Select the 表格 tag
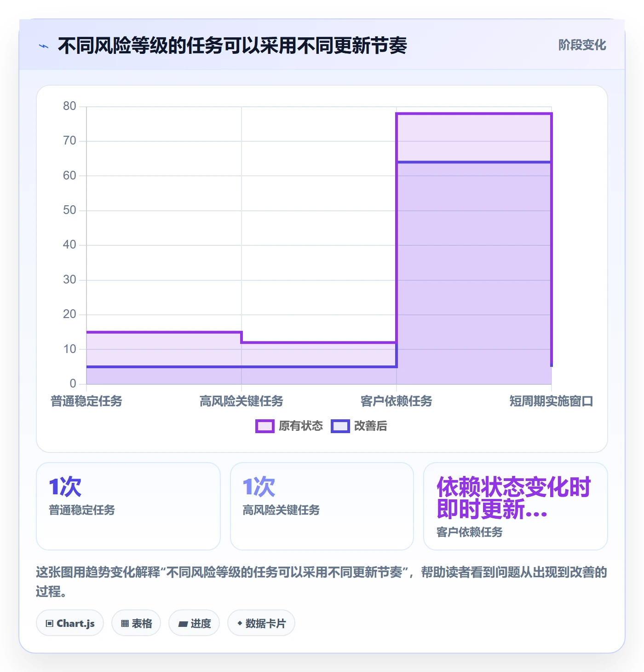The height and width of the screenshot is (672, 644). 136,623
